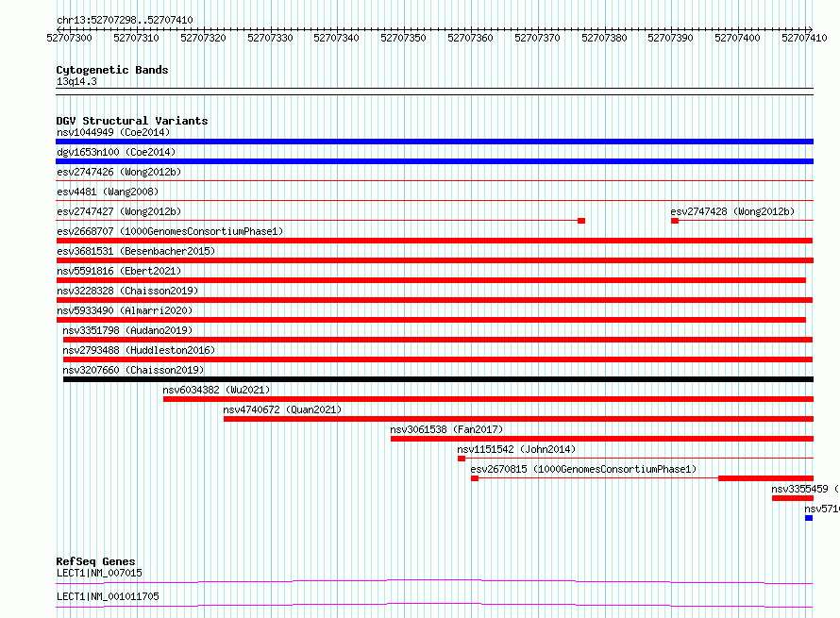Select the 13q14.3 band label
This screenshot has height=618, width=840.
click(x=76, y=81)
